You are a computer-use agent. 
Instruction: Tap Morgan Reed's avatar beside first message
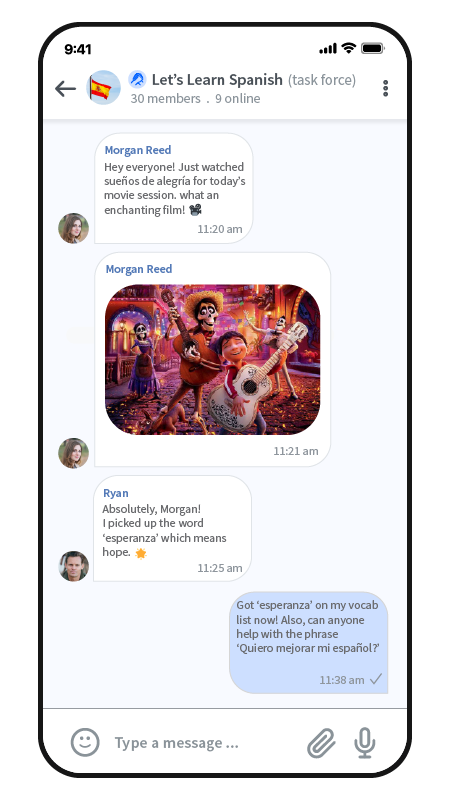point(73,228)
